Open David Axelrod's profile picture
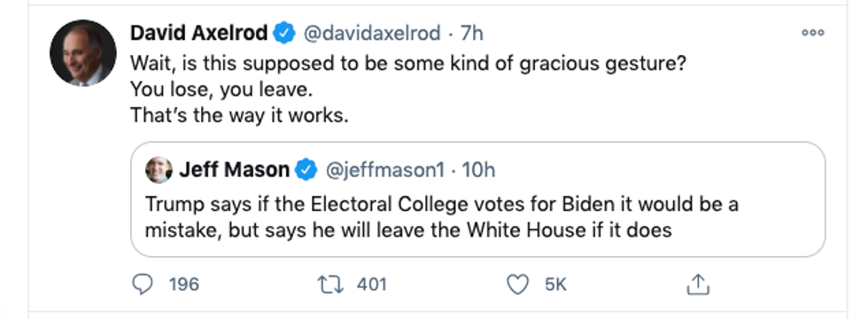 point(83,53)
